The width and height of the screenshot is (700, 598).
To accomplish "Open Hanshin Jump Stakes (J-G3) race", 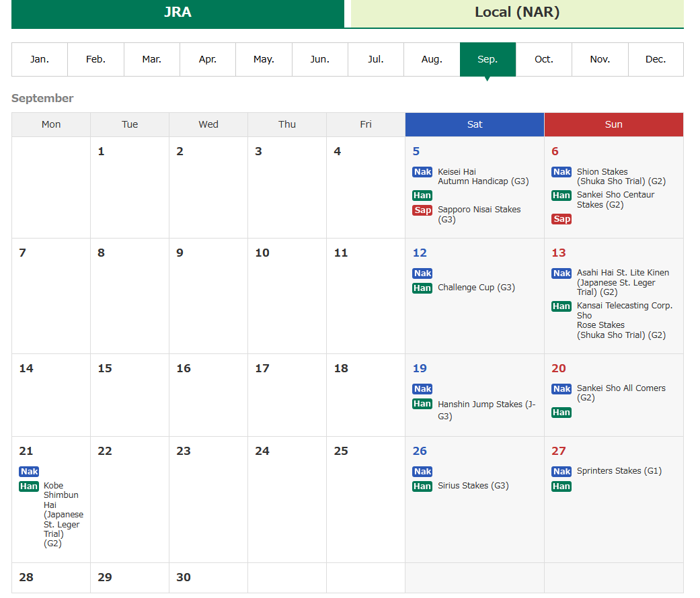I will 487,411.
